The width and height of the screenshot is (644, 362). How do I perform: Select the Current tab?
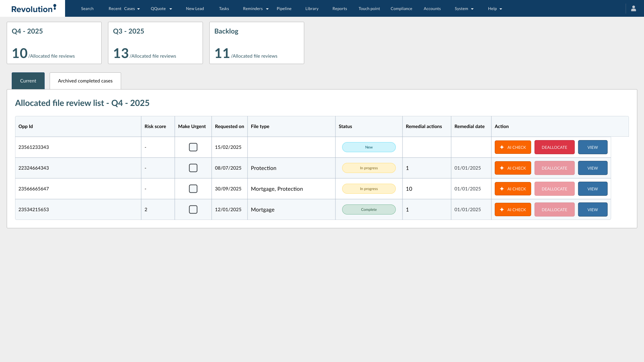(28, 81)
